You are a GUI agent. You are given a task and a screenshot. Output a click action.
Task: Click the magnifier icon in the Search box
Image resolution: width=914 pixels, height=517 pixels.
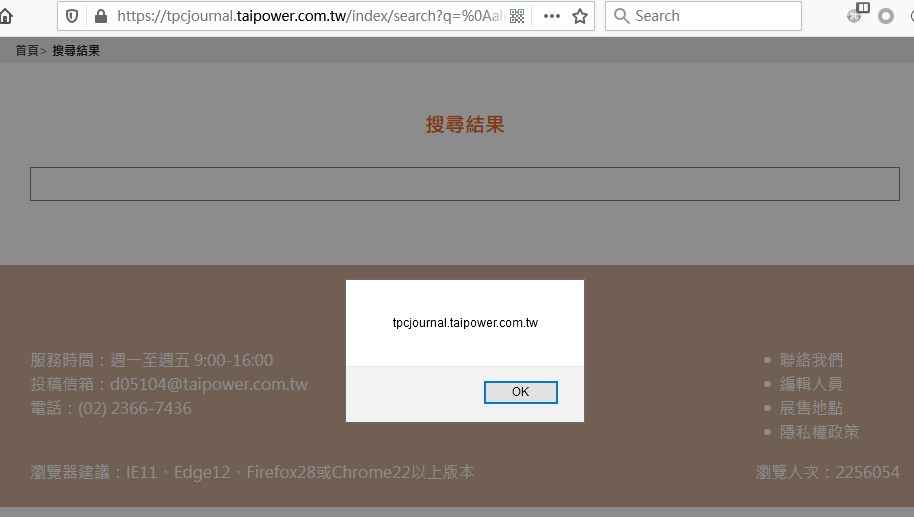click(x=621, y=16)
